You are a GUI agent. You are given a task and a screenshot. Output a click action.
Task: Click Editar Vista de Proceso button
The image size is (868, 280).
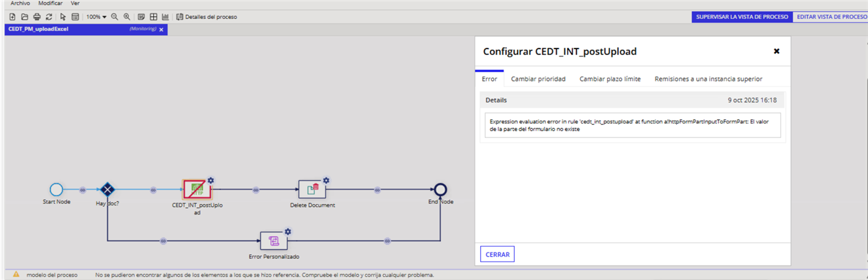[x=831, y=17]
